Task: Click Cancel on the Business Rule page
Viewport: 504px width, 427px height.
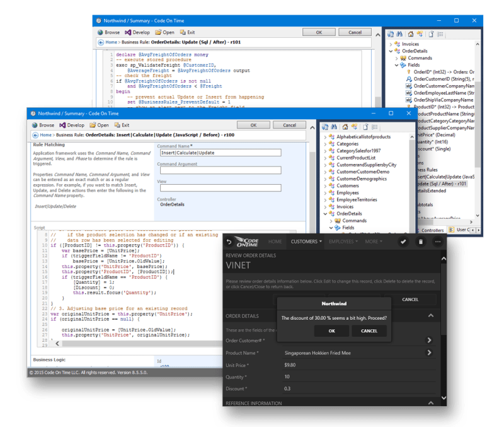Action: coord(289,125)
